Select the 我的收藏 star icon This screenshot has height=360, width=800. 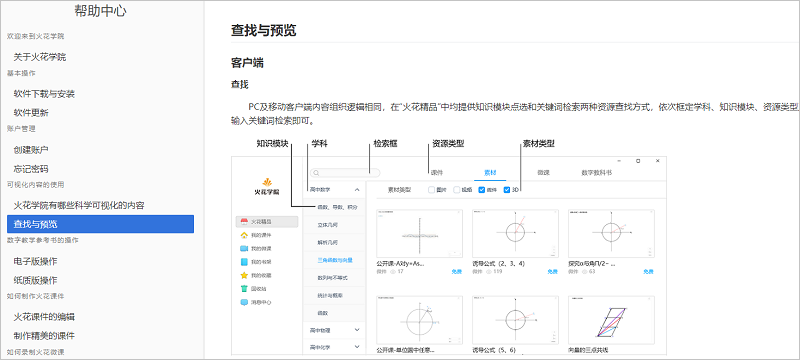(x=244, y=275)
